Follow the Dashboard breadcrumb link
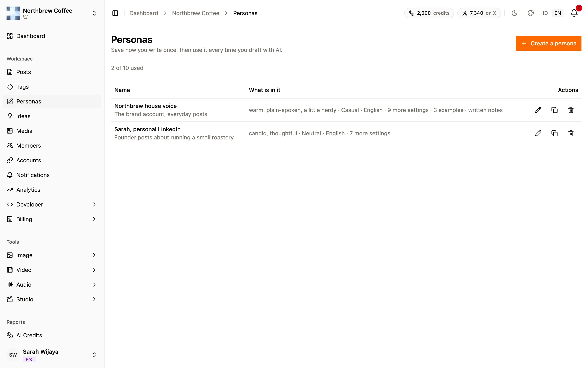588x368 pixels. [144, 13]
